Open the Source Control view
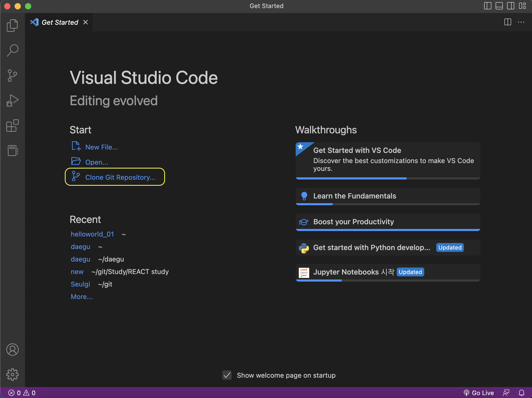Viewport: 532px width, 398px height. [x=12, y=76]
